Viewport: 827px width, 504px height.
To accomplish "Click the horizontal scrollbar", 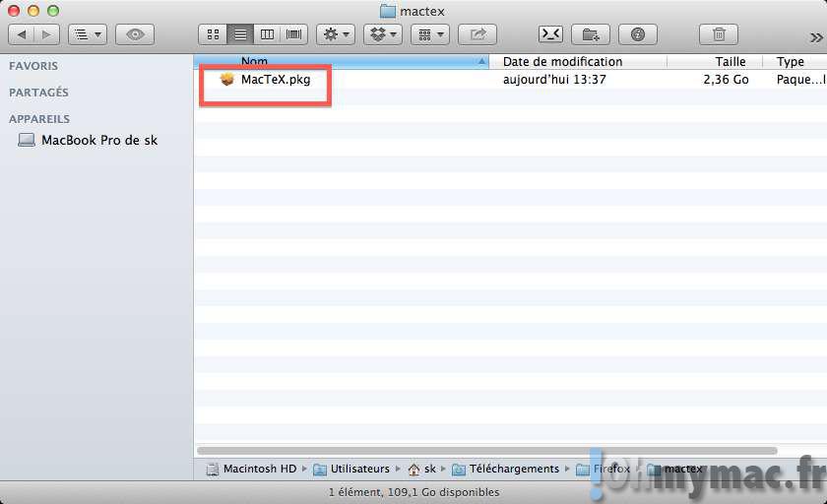I will click(x=486, y=451).
